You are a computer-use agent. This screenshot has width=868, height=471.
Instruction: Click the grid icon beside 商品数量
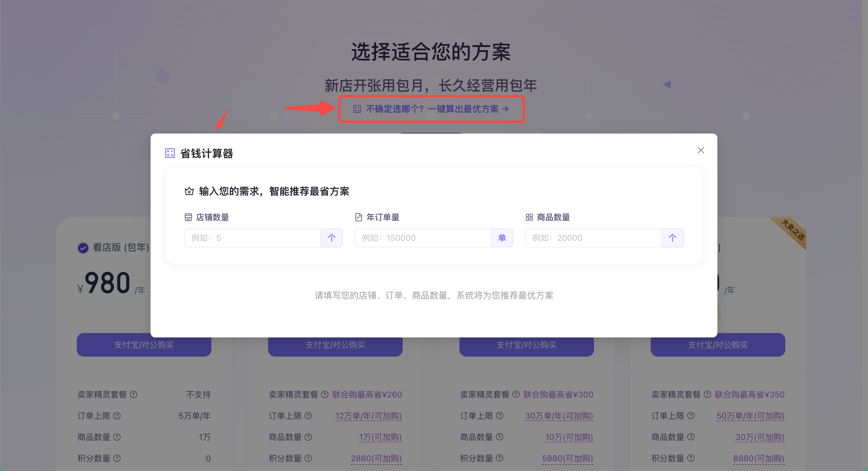[529, 217]
